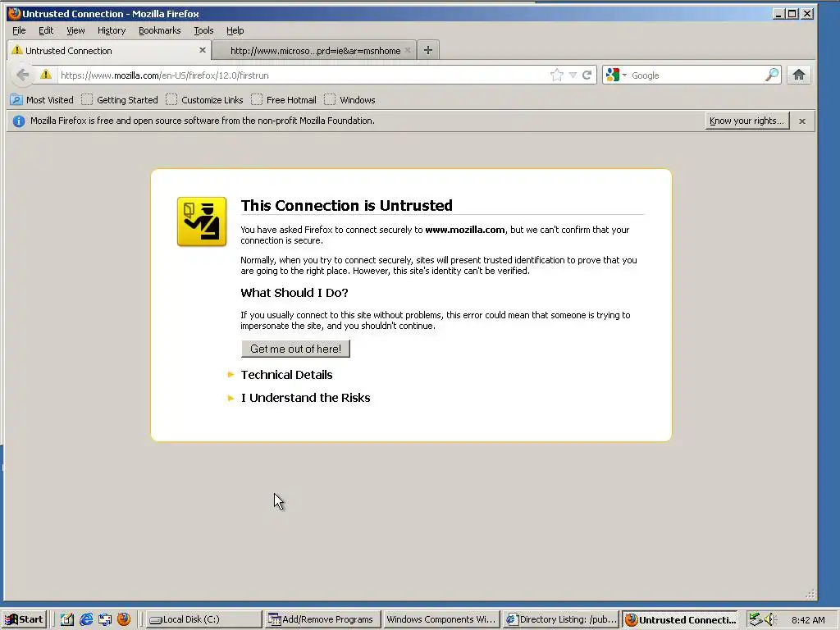Click the Getting Started bookmark

coord(120,99)
